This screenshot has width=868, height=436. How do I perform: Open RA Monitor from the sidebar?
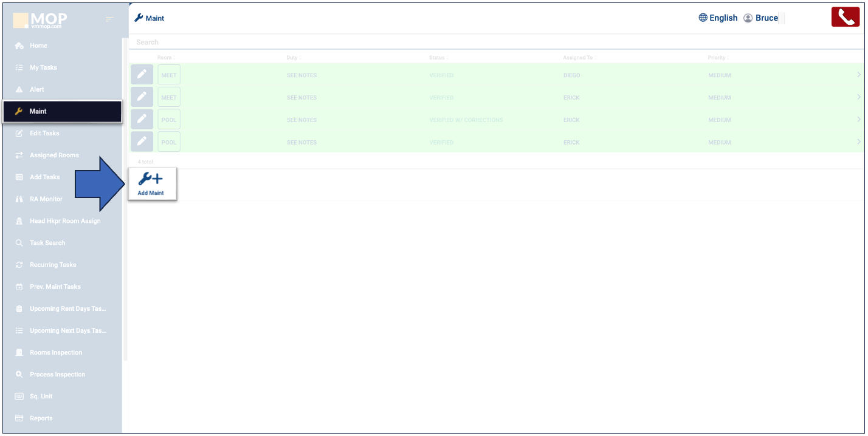tap(46, 199)
